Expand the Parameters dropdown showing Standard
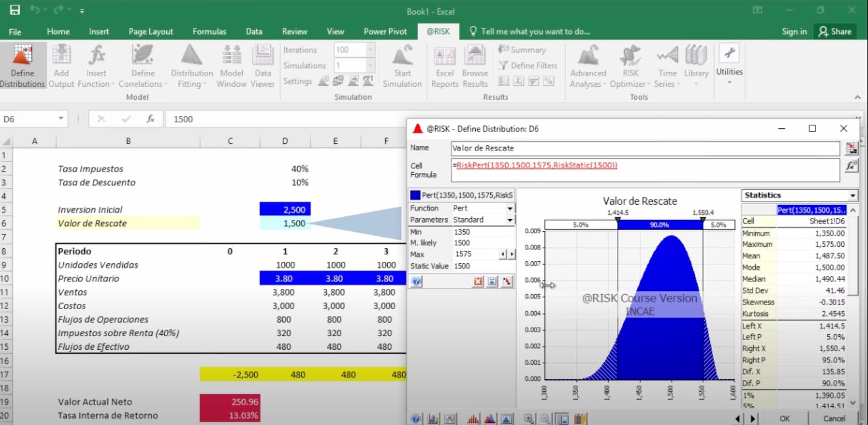The width and height of the screenshot is (868, 425). tap(510, 220)
